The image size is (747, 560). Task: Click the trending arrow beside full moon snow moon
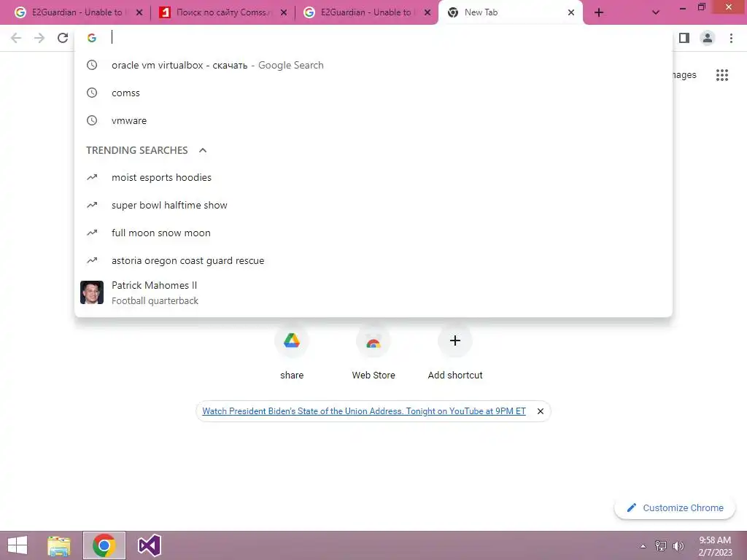92,233
